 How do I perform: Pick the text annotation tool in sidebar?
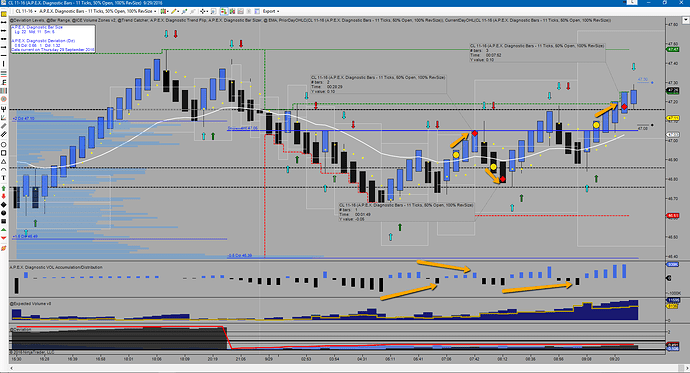4,178
